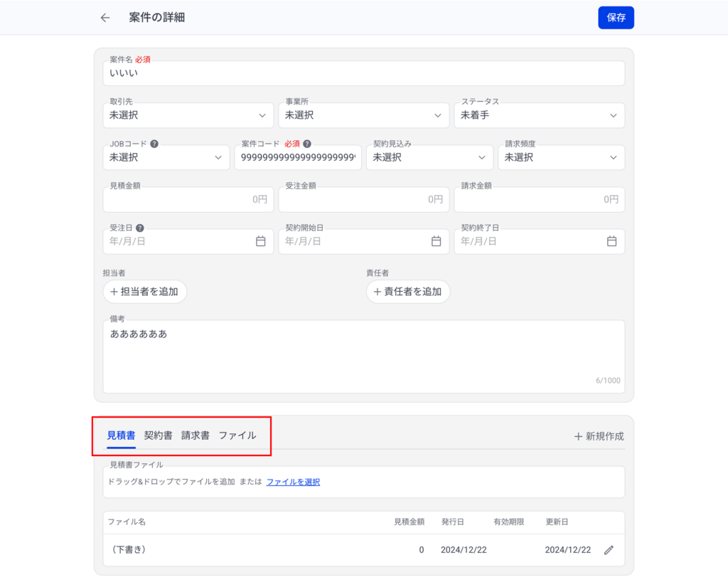Click the ファイルを選択 link
The height and width of the screenshot is (587, 728).
point(293,482)
